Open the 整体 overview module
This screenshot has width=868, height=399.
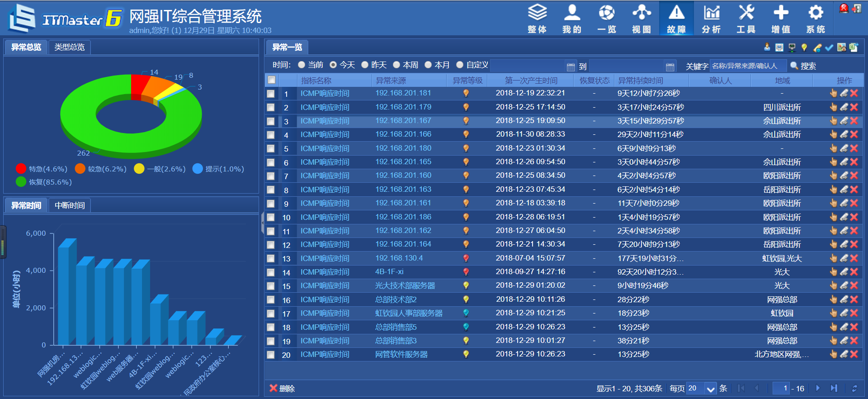(537, 18)
